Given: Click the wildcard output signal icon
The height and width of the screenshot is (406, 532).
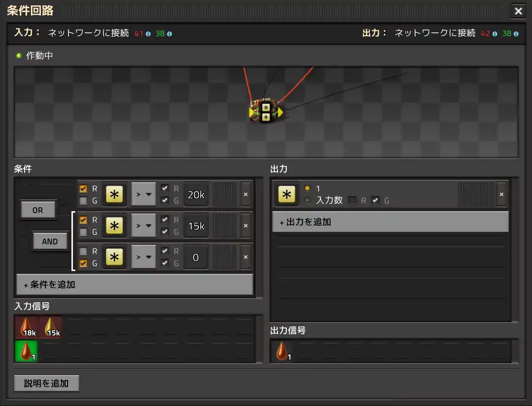Looking at the screenshot, I should coord(286,194).
